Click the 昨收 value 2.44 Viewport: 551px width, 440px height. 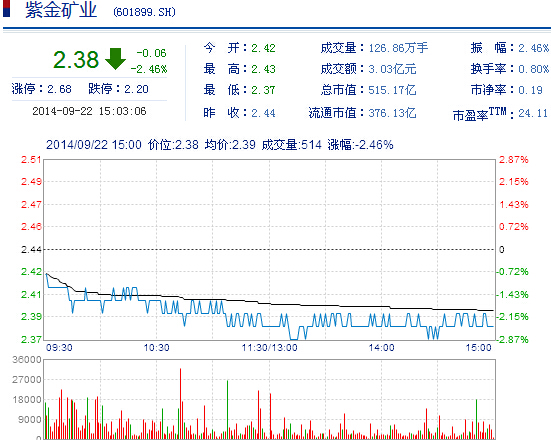[x=263, y=113]
